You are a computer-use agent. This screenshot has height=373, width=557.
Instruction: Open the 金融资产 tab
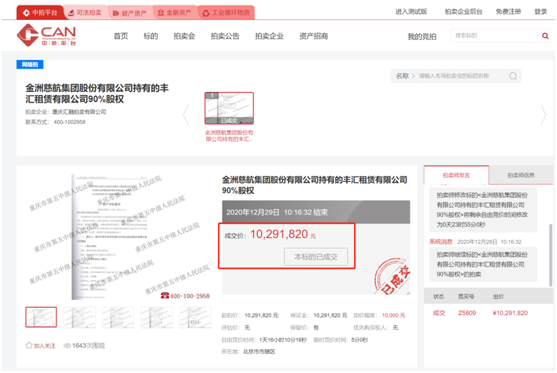tap(174, 13)
